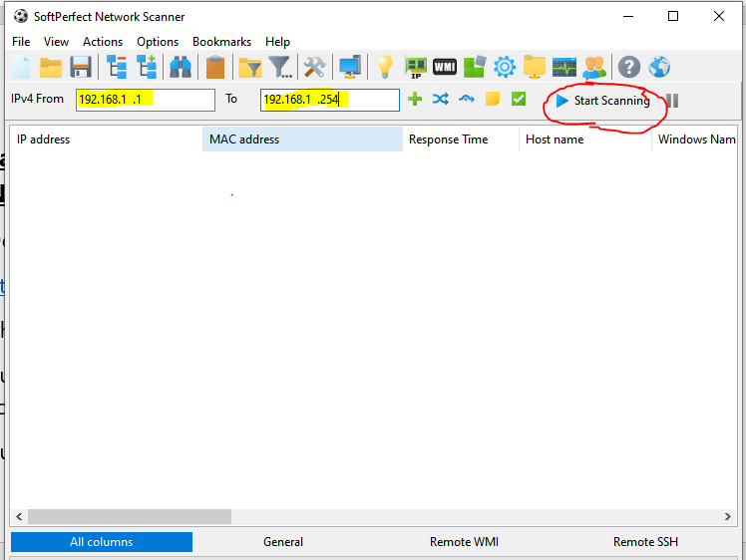
Task: Click Start Scanning button
Action: (x=603, y=101)
